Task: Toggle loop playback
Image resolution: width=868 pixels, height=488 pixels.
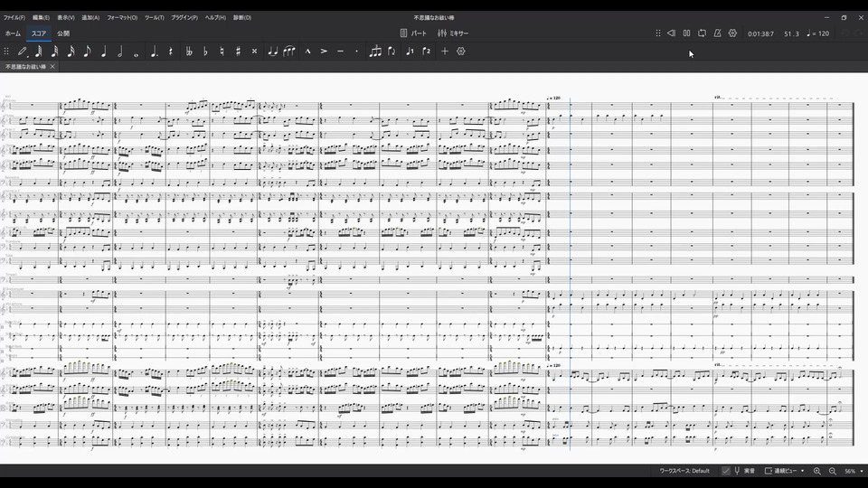Action: click(702, 33)
